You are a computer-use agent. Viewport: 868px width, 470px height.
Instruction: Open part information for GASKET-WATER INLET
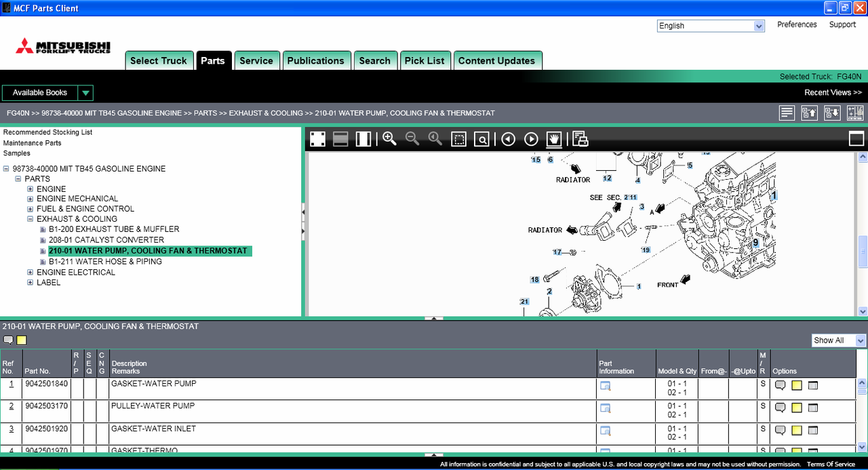pyautogui.click(x=605, y=431)
